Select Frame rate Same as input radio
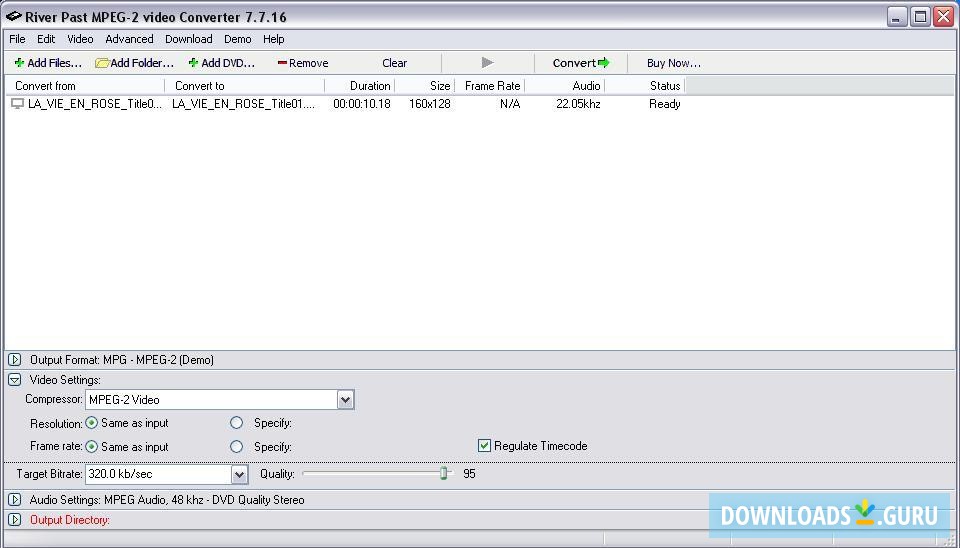Viewport: 960px width, 548px height. (x=92, y=447)
